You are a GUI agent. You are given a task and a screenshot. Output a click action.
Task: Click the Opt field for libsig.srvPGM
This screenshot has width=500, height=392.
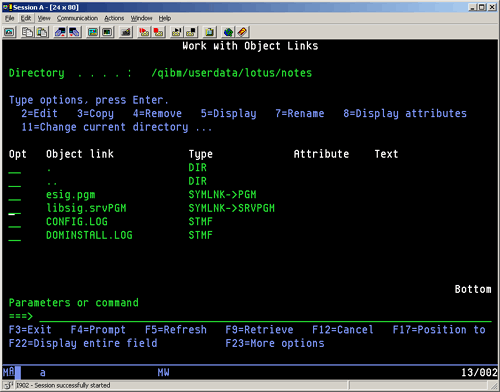coord(15,209)
